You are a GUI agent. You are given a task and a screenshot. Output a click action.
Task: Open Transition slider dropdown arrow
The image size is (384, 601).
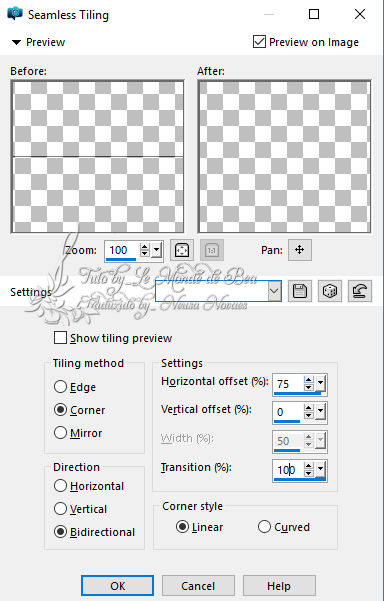[320, 469]
